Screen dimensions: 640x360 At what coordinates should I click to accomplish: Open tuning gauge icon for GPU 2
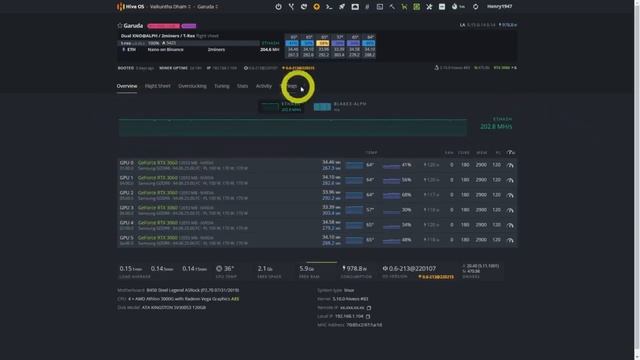pyautogui.click(x=510, y=195)
